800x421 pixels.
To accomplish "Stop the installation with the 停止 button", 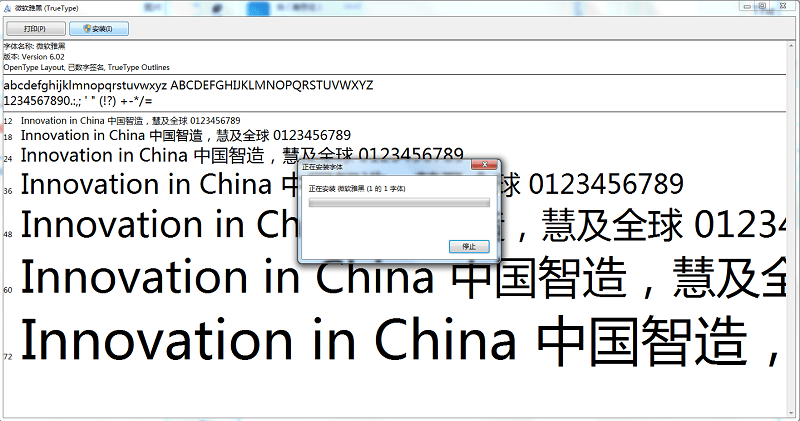I will tap(469, 246).
